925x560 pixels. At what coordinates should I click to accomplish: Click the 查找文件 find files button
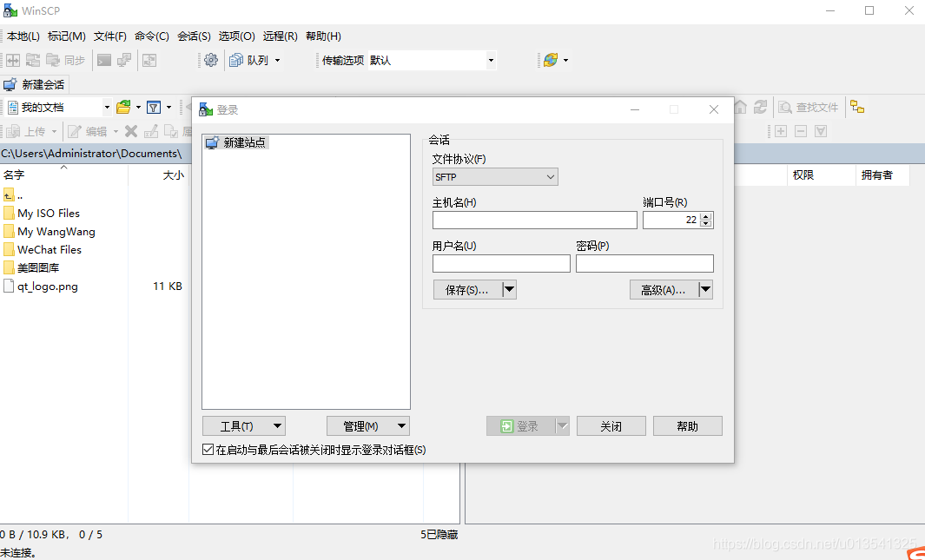pyautogui.click(x=809, y=108)
